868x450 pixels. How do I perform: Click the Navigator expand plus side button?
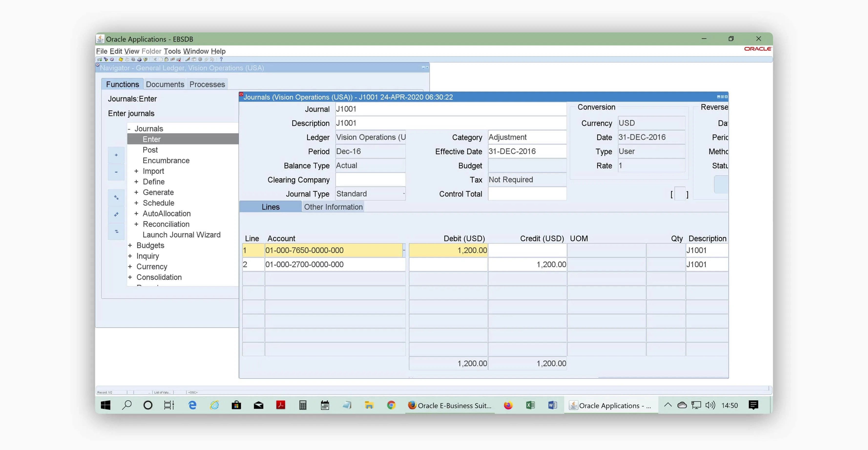116,155
